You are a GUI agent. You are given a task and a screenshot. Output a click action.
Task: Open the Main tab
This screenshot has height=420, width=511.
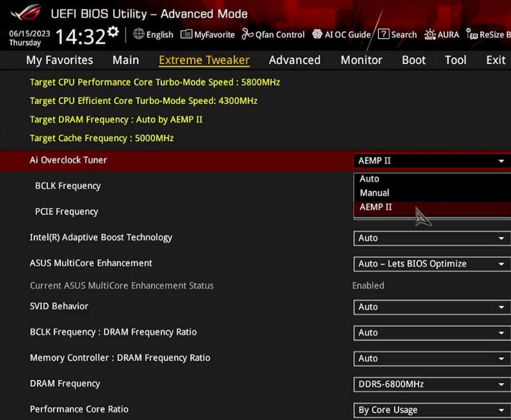[126, 60]
